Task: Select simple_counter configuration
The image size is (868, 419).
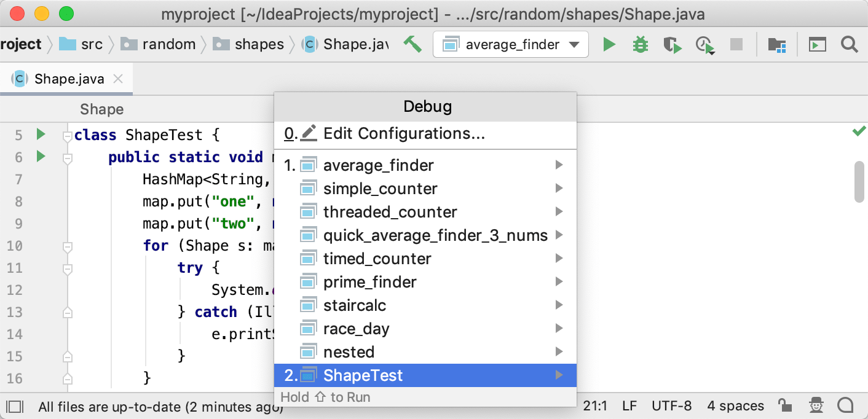Action: 425,189
